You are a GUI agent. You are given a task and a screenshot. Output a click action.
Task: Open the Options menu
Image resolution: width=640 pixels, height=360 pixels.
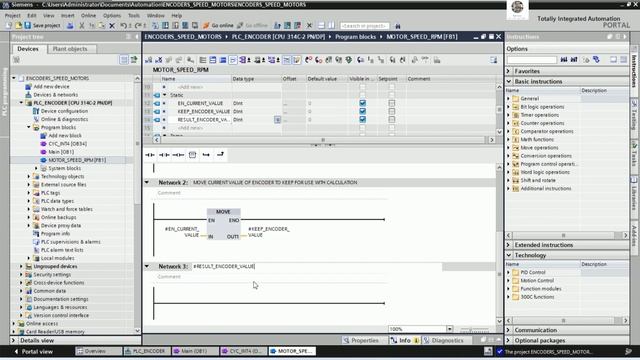click(112, 16)
